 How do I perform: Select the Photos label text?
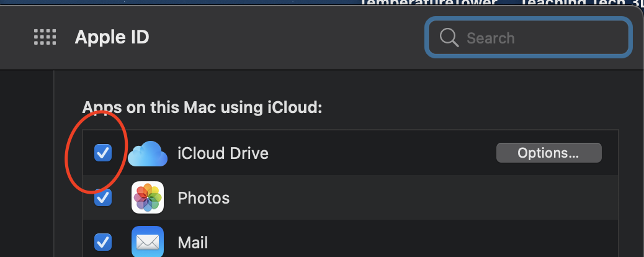tap(203, 198)
